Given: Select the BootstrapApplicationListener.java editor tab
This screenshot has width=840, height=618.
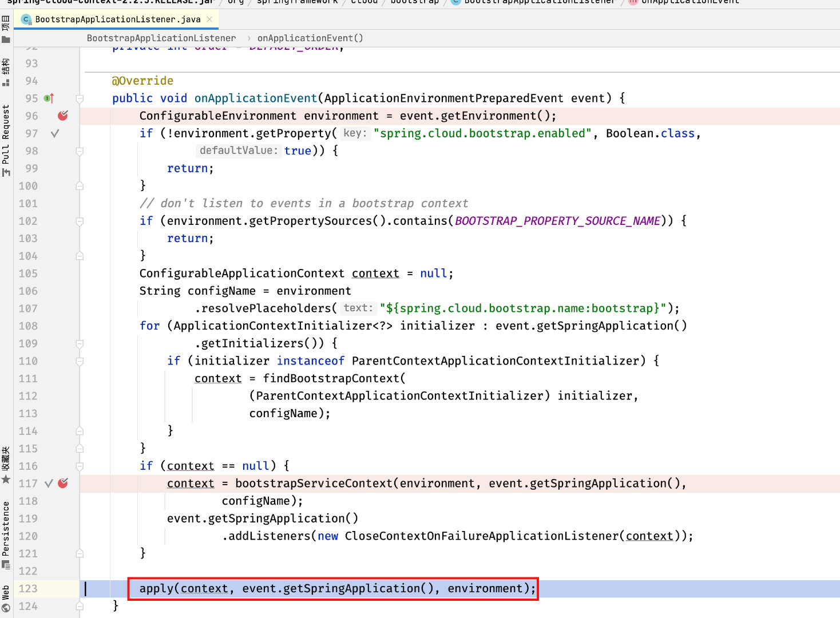Looking at the screenshot, I should tap(117, 19).
